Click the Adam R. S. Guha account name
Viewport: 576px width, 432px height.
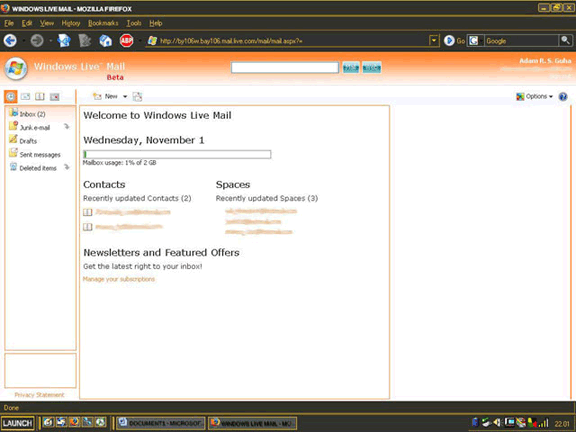click(545, 61)
